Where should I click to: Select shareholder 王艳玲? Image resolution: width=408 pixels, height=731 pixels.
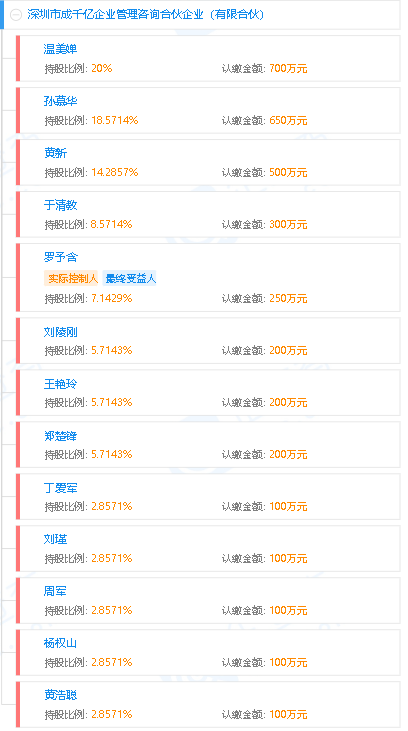point(60,384)
